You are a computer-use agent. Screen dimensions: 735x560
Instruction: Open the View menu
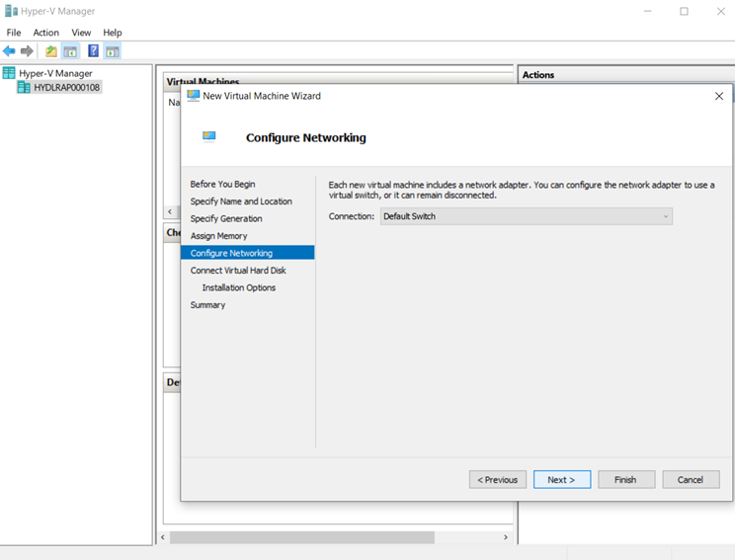click(x=81, y=33)
